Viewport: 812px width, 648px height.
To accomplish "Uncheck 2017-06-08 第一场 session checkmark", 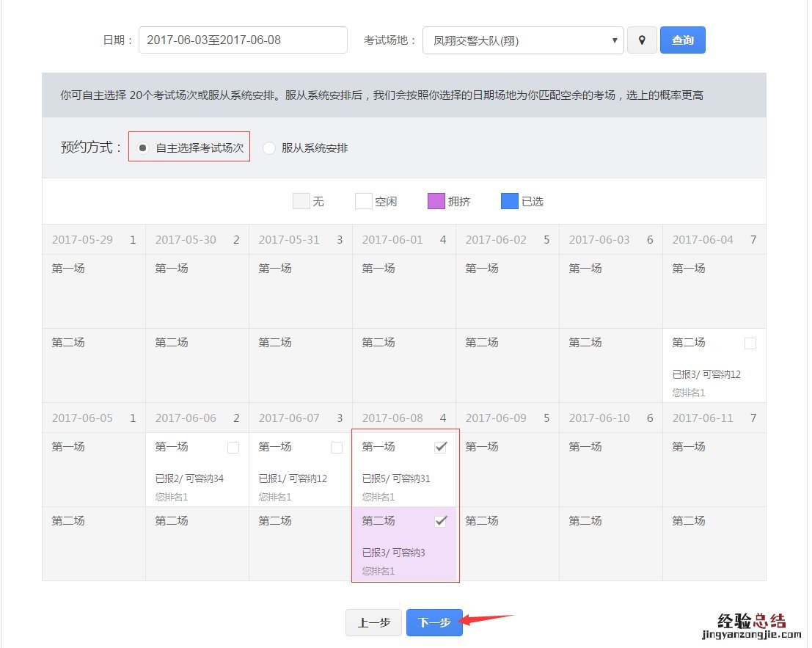I will (x=441, y=447).
